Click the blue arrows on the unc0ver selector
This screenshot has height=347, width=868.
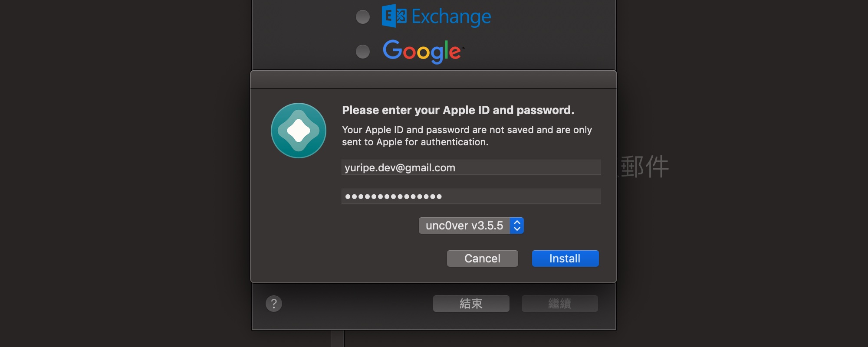pyautogui.click(x=517, y=226)
